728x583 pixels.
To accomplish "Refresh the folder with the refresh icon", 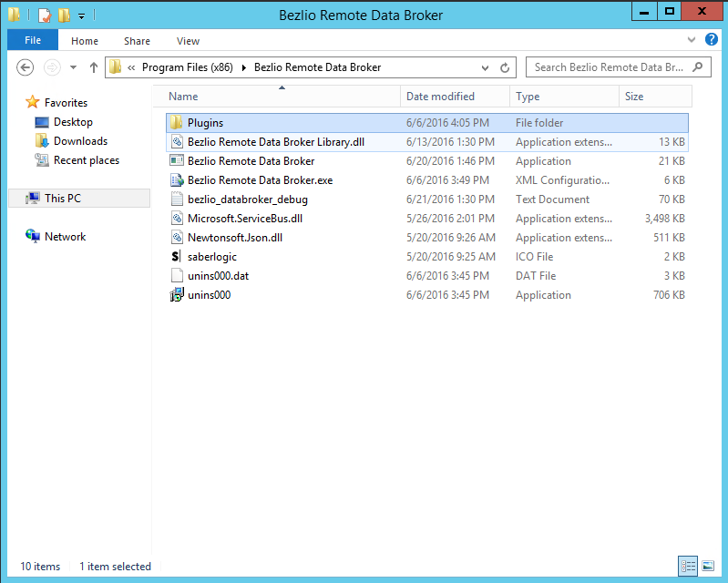I will [505, 67].
